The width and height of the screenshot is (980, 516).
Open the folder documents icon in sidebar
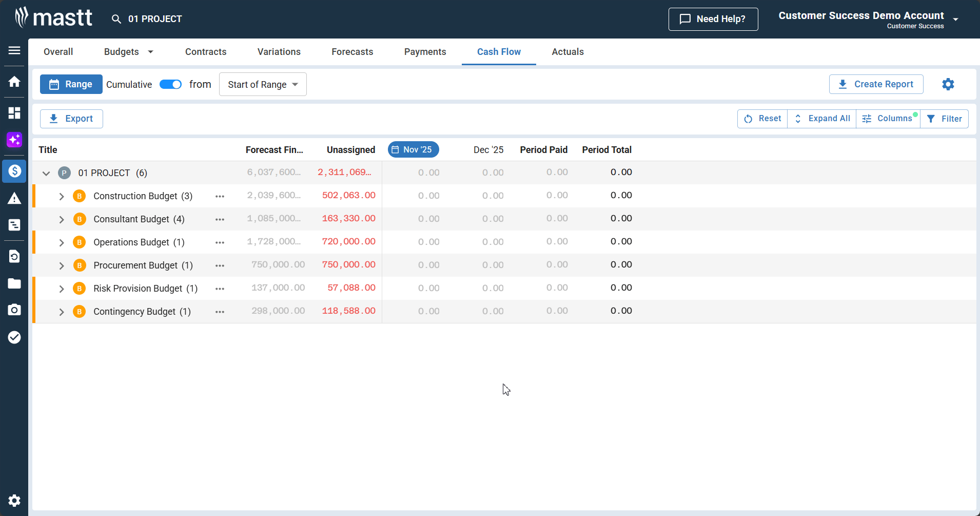point(14,283)
